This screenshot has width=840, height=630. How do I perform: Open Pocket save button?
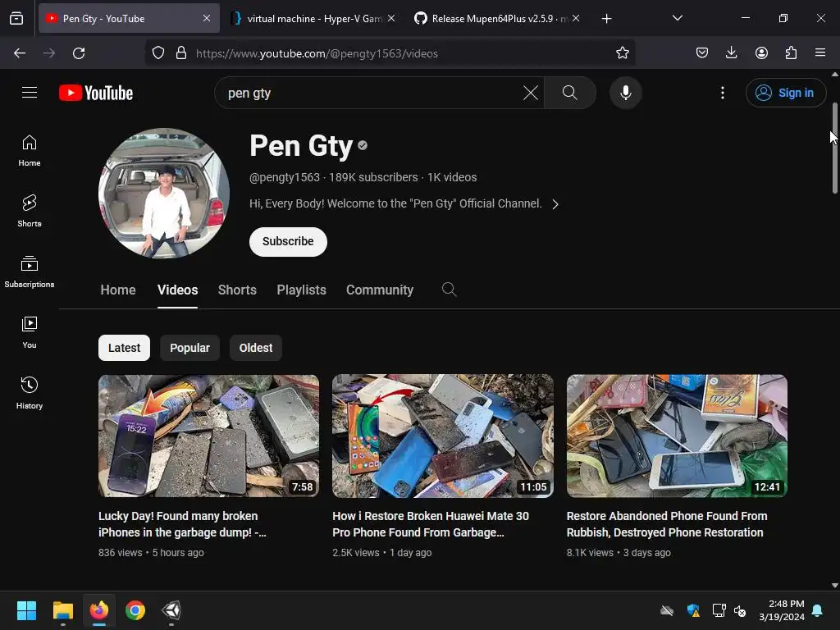pos(702,53)
